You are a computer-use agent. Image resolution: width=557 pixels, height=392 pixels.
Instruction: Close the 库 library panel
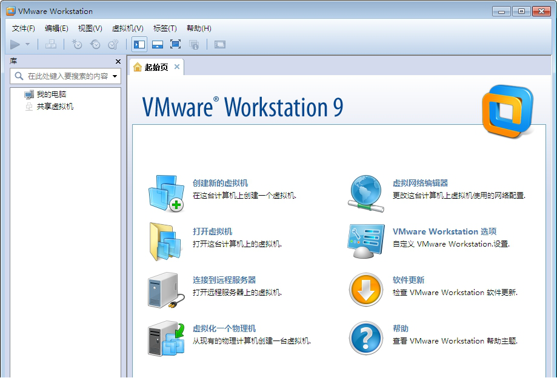(118, 61)
